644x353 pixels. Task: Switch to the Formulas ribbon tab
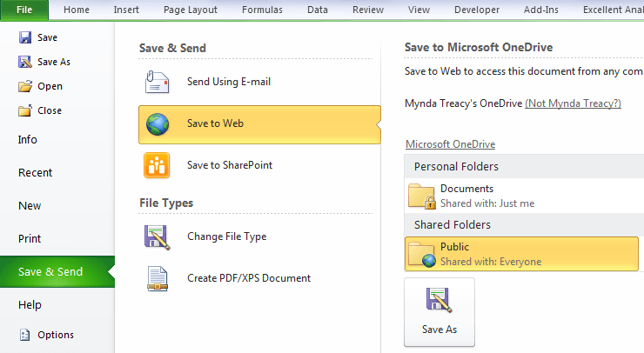262,10
